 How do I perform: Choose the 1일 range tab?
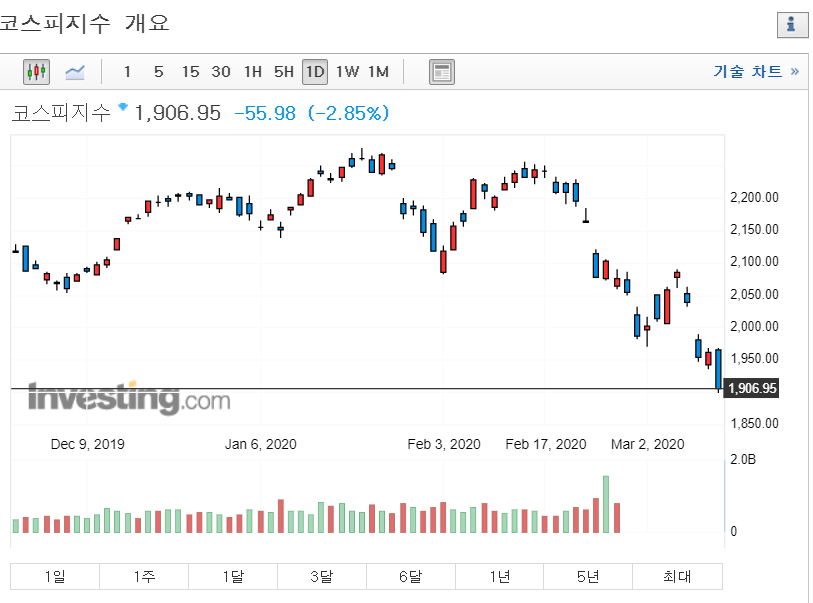55,576
